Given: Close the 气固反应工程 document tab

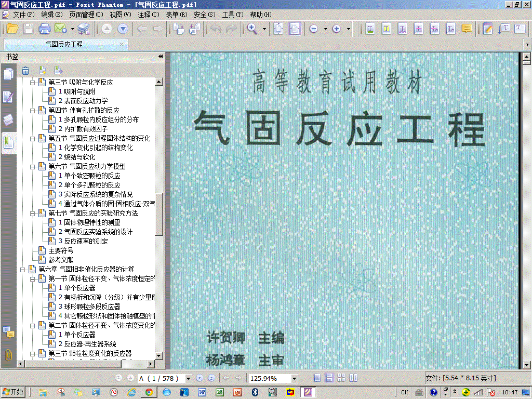Looking at the screenshot, I should pos(122,44).
